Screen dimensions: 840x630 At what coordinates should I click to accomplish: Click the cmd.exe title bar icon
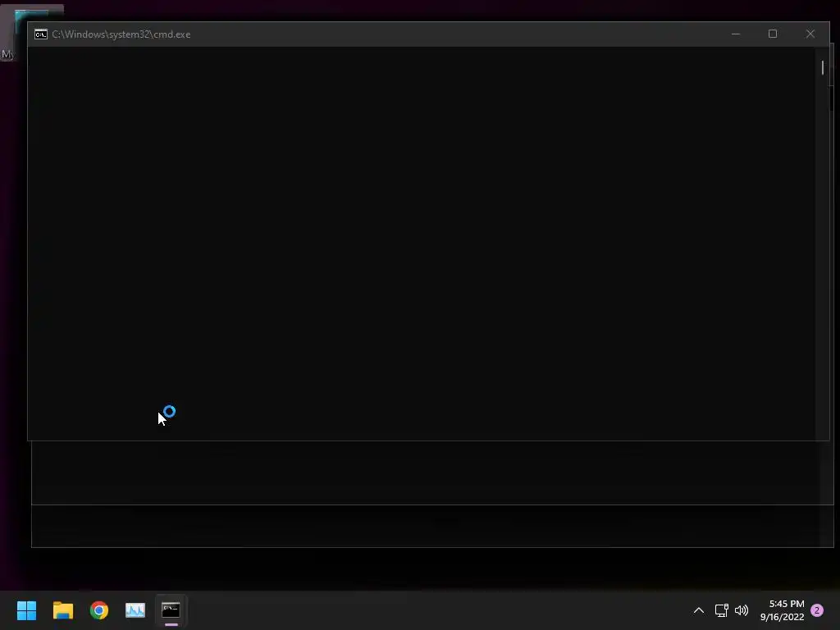[41, 34]
